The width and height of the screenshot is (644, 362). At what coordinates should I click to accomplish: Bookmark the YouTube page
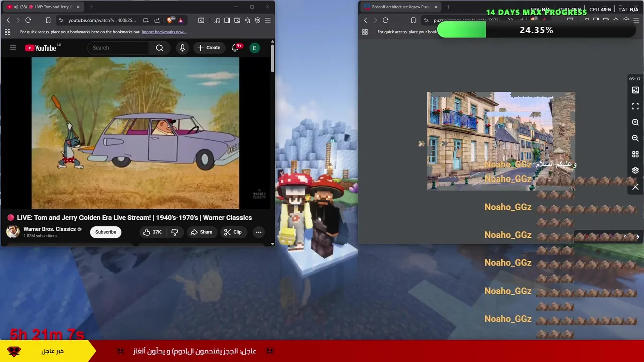point(48,20)
